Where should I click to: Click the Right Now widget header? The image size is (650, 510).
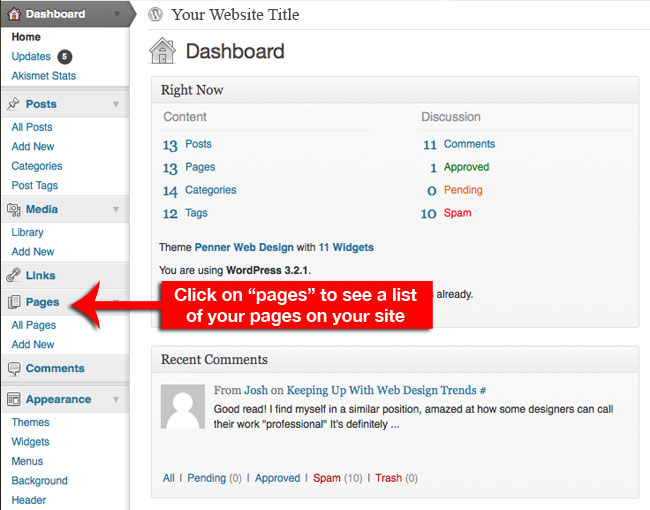point(395,90)
